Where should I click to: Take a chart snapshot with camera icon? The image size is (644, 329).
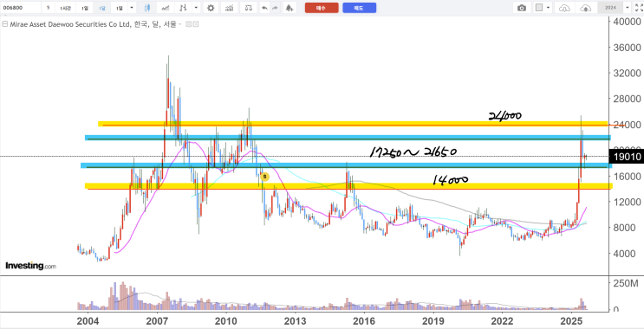tap(522, 8)
